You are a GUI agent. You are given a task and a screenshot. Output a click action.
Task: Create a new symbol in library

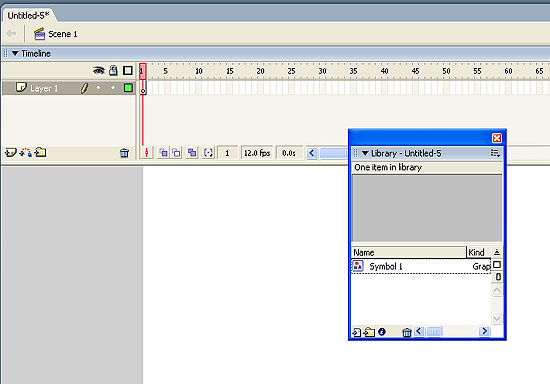(356, 332)
